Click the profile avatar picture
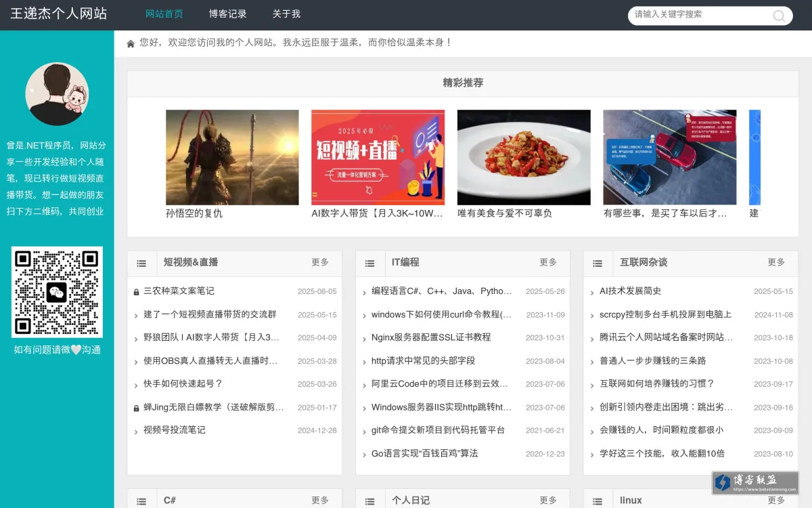The height and width of the screenshot is (508, 812). 57,94
